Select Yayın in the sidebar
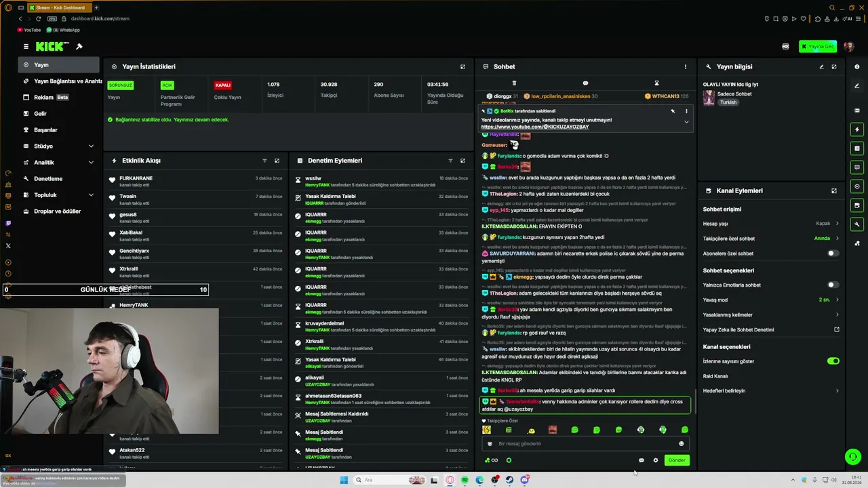Image resolution: width=868 pixels, height=488 pixels. (x=59, y=65)
